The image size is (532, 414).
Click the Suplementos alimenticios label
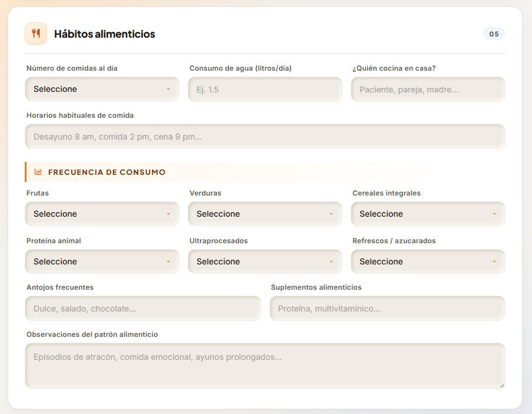(316, 287)
